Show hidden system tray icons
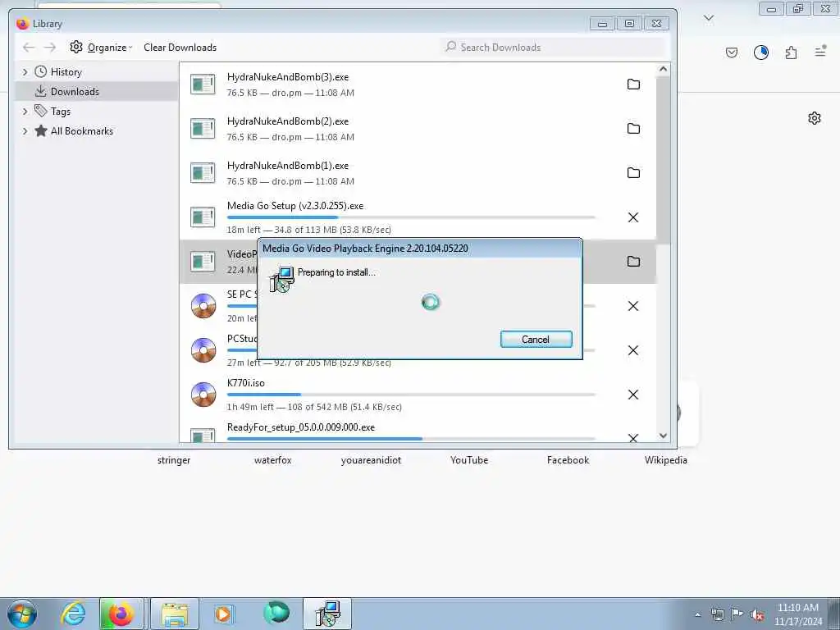This screenshot has width=840, height=630. click(x=697, y=615)
